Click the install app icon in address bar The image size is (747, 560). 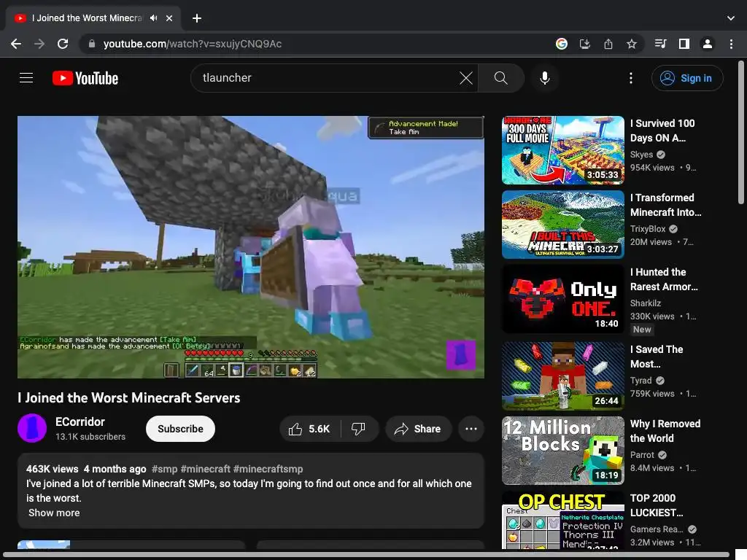click(585, 44)
